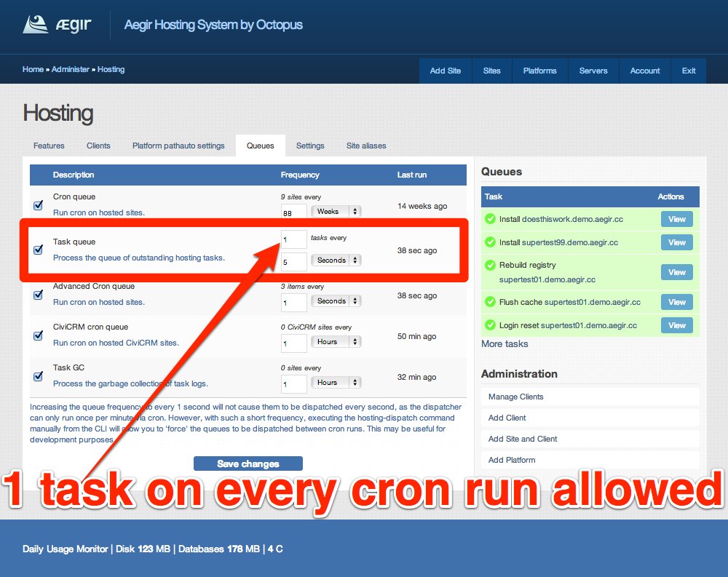Open the Platform pathauto settings tab
The image size is (728, 577).
click(178, 146)
